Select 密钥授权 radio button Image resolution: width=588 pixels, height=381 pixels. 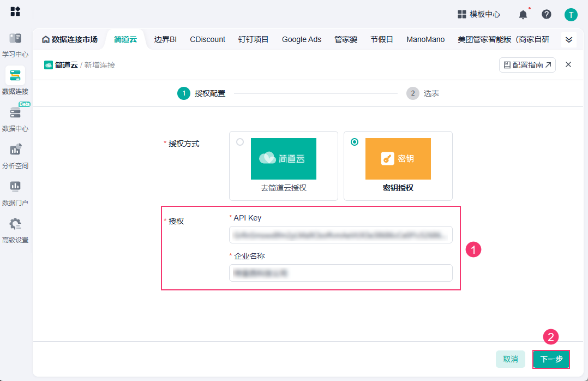[355, 142]
